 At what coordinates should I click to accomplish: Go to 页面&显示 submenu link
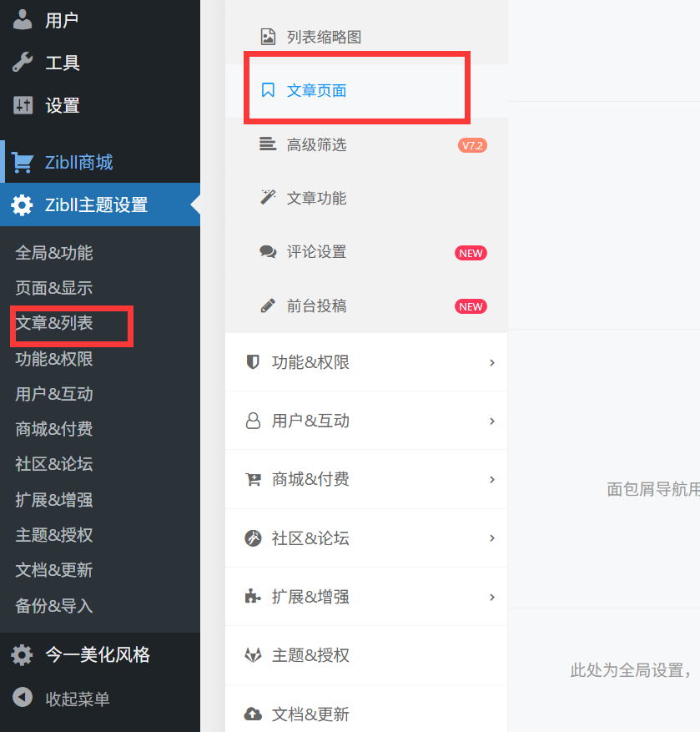(x=54, y=288)
